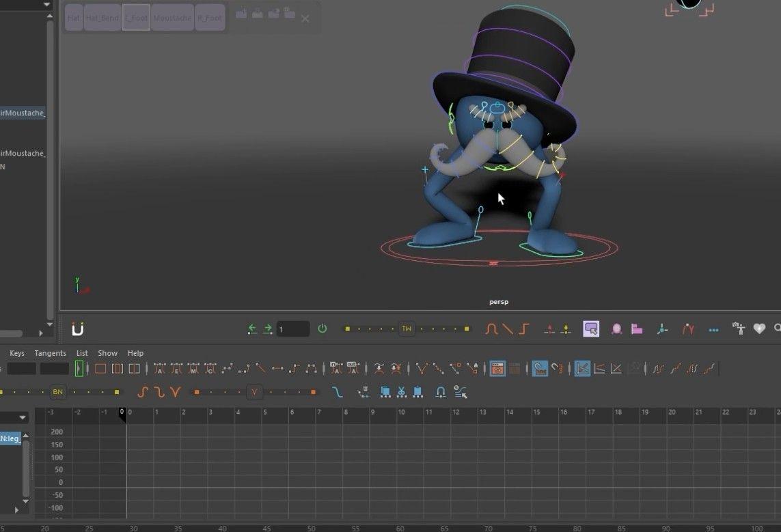
Task: Open the Graph Editor outliner dropdown arrow
Action: pyautogui.click(x=23, y=417)
